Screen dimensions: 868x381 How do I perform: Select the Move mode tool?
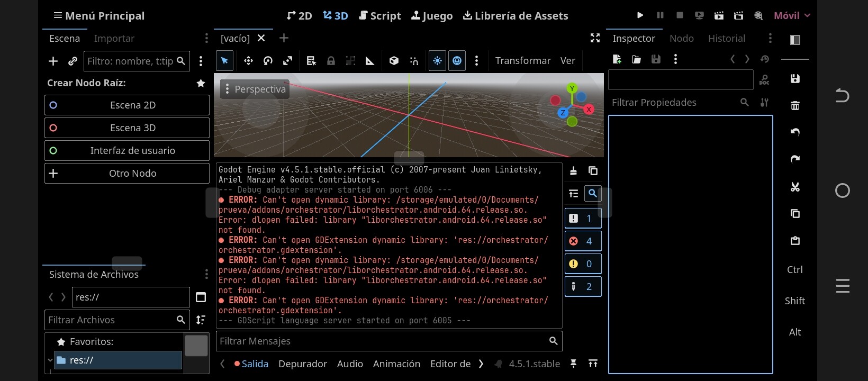click(x=248, y=61)
